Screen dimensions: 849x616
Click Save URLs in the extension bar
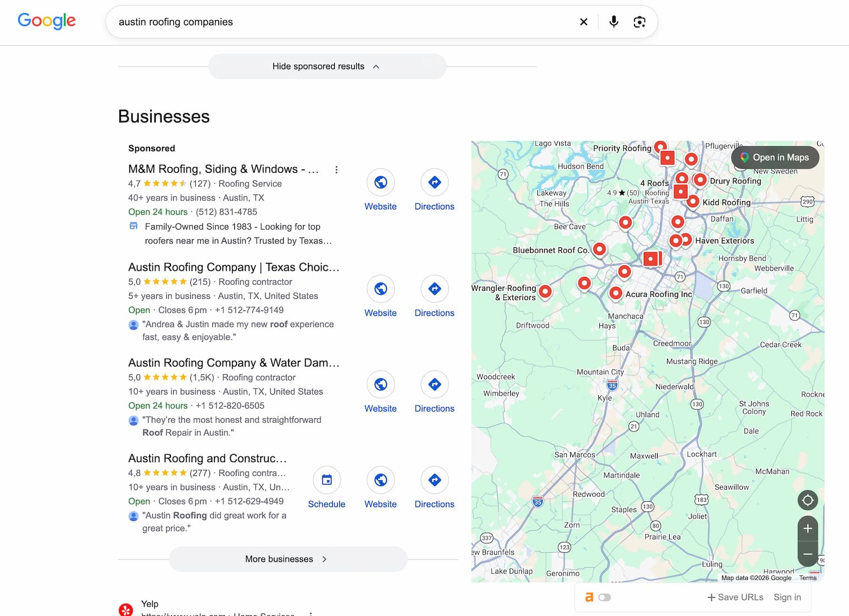click(735, 597)
